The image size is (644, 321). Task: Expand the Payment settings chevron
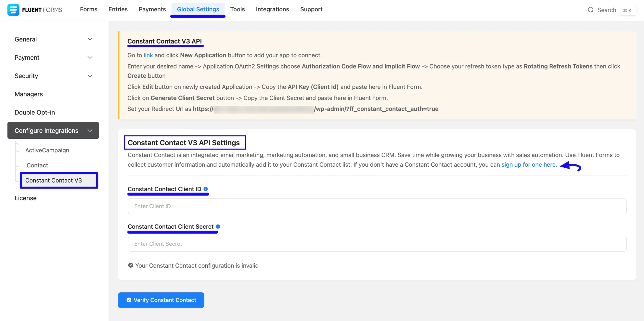tap(90, 57)
